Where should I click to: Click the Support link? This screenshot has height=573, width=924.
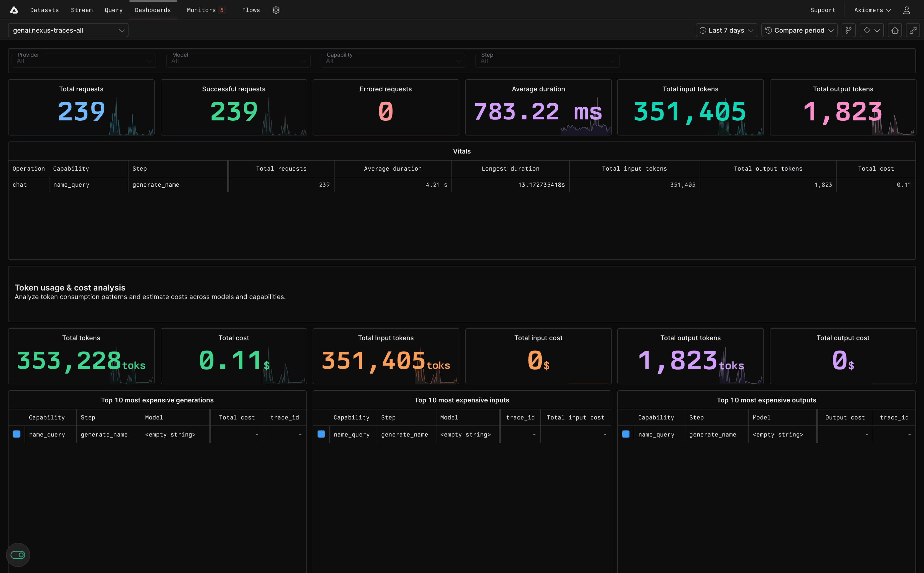point(822,10)
